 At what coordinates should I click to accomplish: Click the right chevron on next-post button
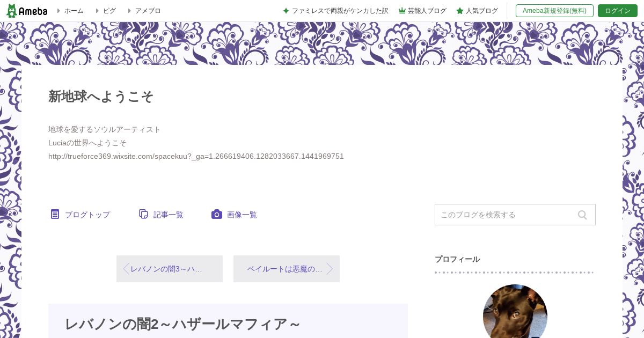[330, 269]
